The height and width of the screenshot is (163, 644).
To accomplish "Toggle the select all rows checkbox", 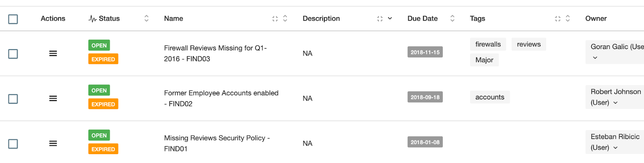I will (13, 19).
